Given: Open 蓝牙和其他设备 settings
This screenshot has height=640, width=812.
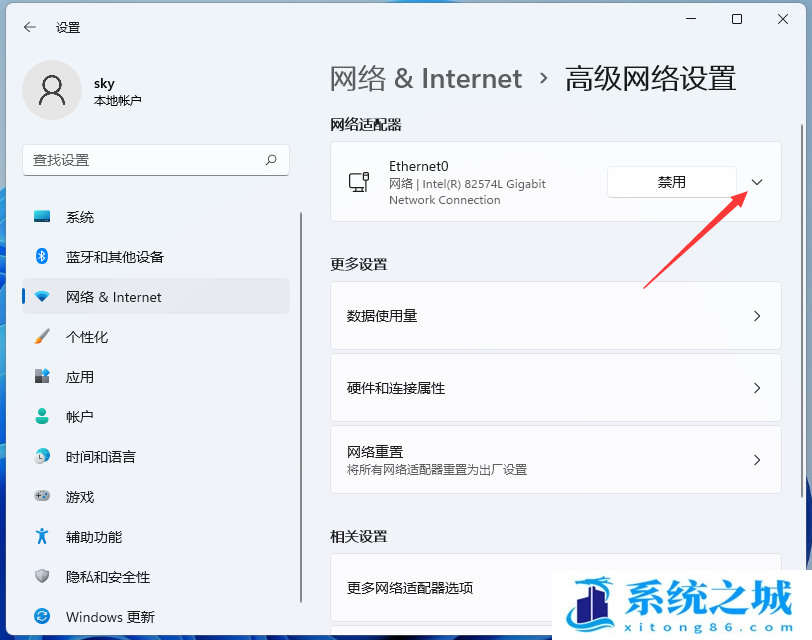Looking at the screenshot, I should click(114, 257).
